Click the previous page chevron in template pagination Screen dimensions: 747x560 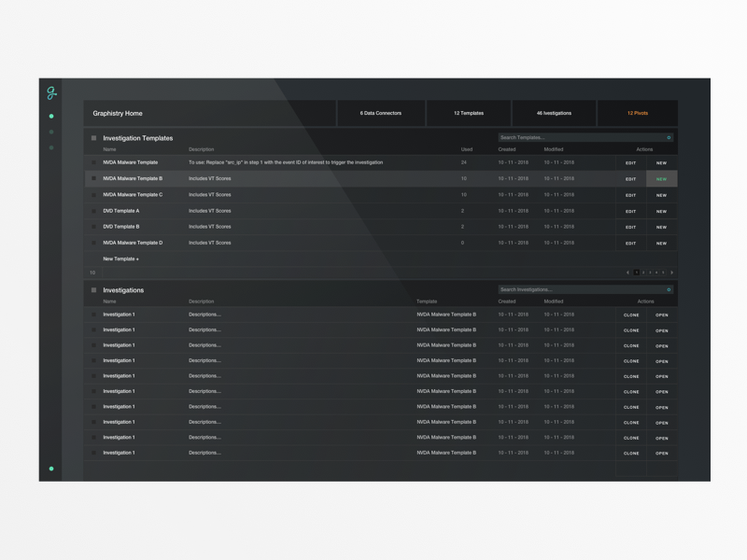coord(628,273)
